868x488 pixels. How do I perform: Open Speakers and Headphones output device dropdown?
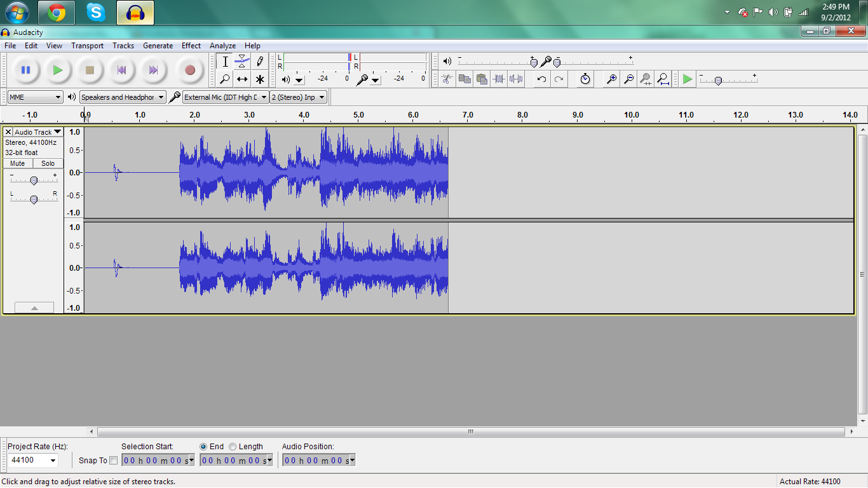click(x=123, y=97)
